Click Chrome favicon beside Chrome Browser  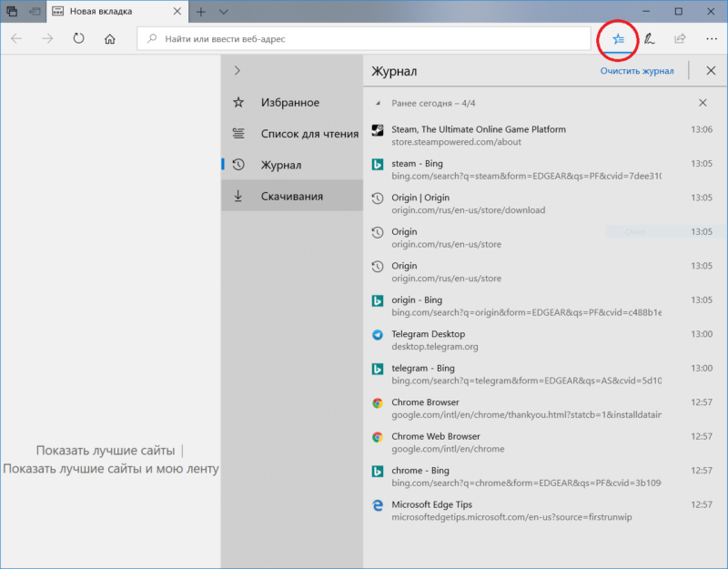[x=378, y=402]
